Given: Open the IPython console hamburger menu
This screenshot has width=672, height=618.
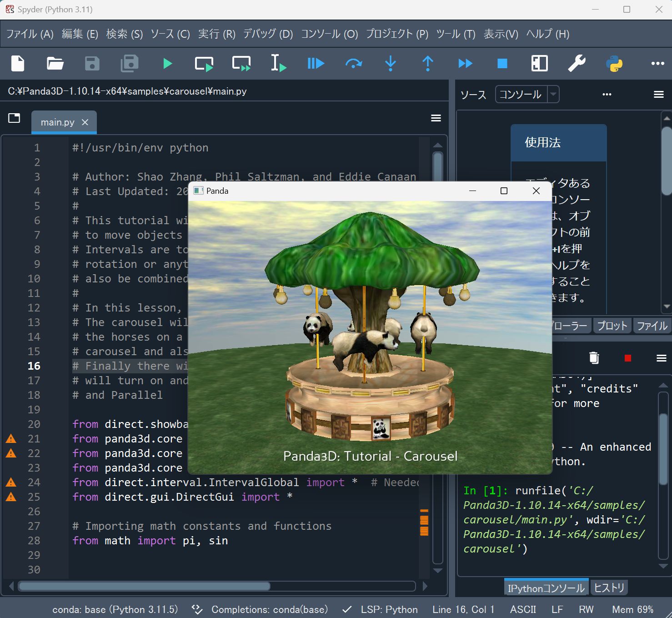Looking at the screenshot, I should point(661,358).
